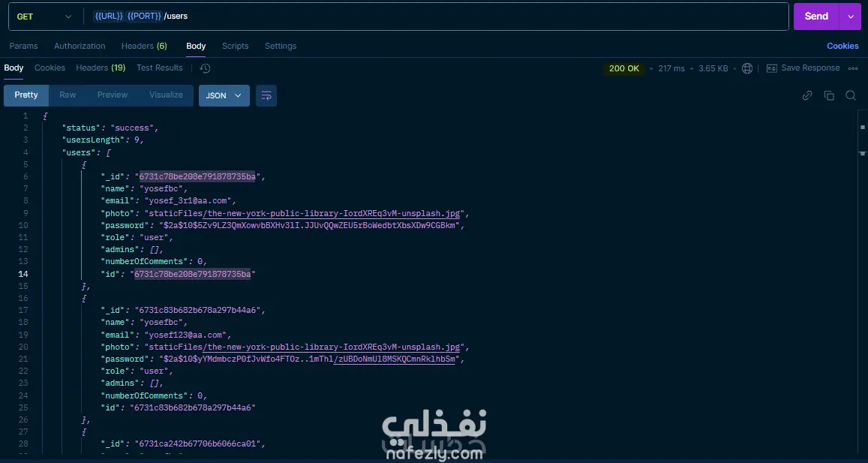Open the response Cookies tab

point(50,68)
